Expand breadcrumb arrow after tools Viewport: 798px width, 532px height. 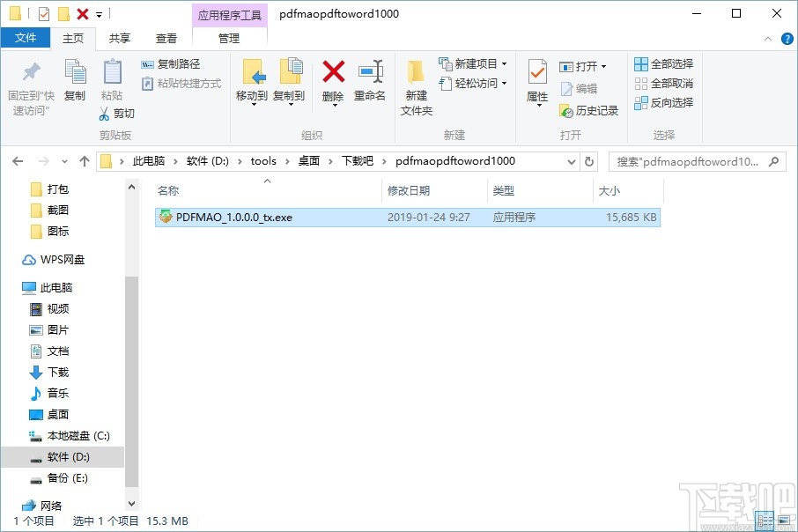point(287,161)
